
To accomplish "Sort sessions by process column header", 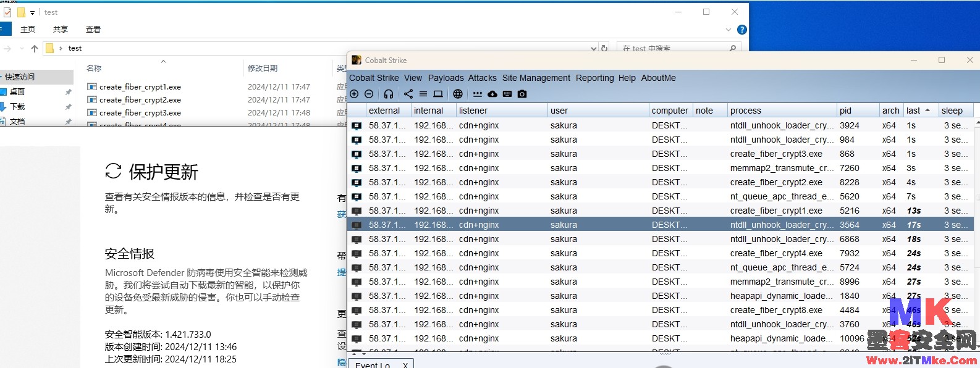I will (781, 111).
